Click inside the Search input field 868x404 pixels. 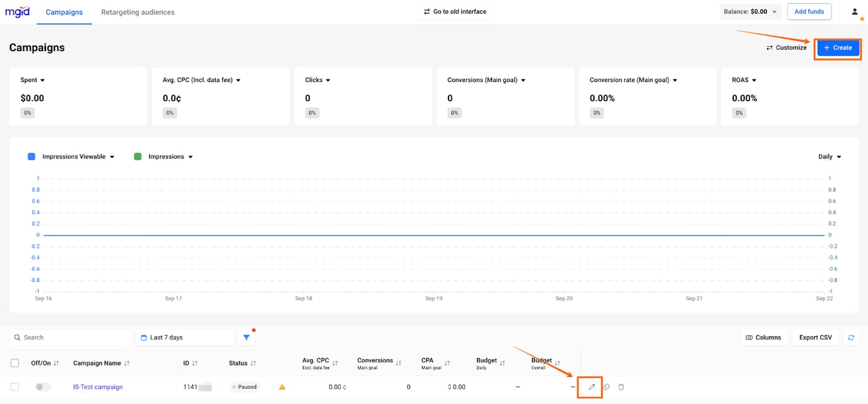[x=69, y=337]
